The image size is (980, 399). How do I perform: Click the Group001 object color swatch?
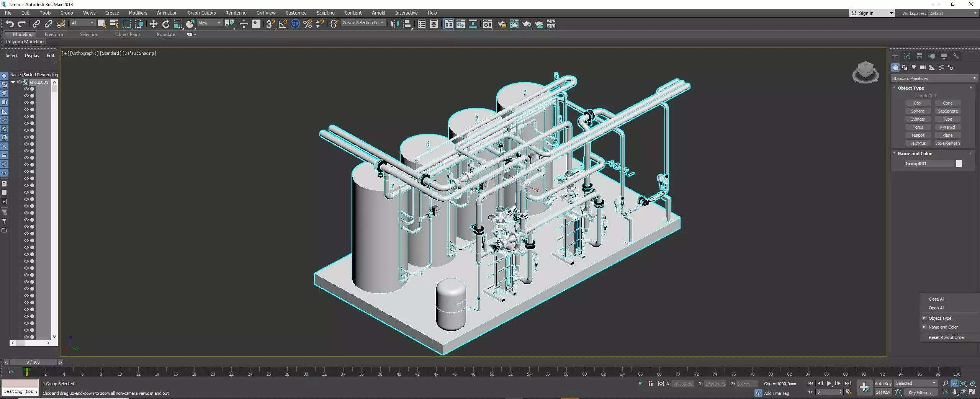click(959, 164)
